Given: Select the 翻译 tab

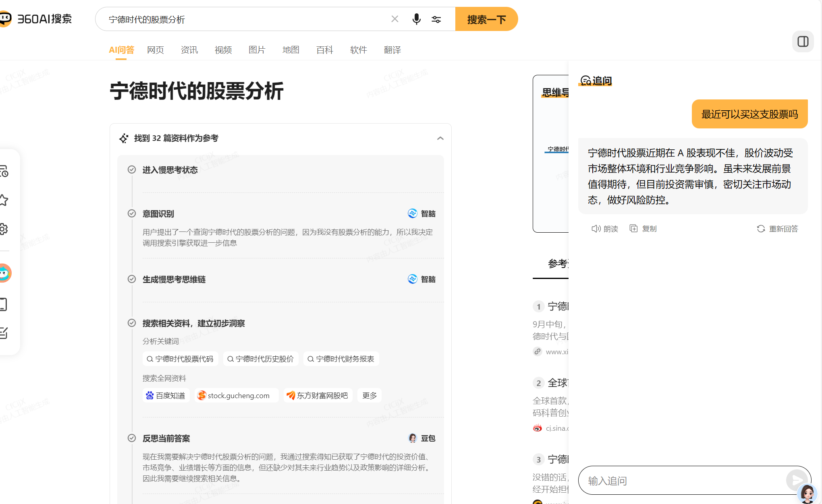Looking at the screenshot, I should (392, 50).
